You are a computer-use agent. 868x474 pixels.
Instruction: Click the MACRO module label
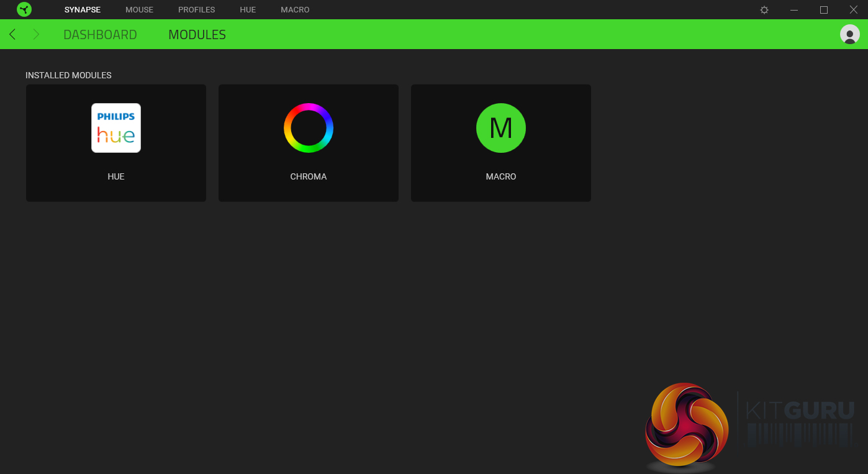(501, 176)
